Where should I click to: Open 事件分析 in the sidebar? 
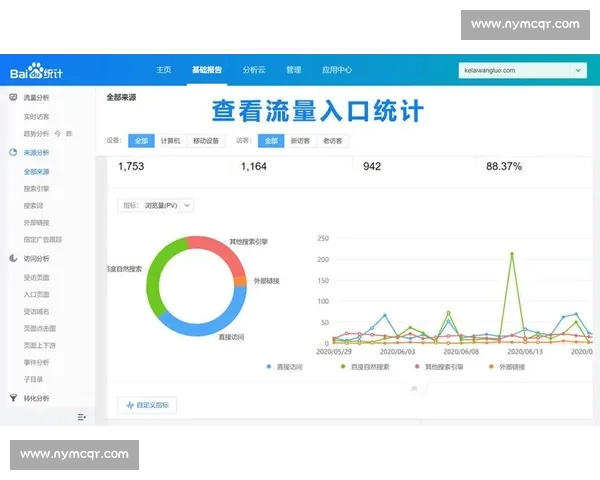point(36,362)
